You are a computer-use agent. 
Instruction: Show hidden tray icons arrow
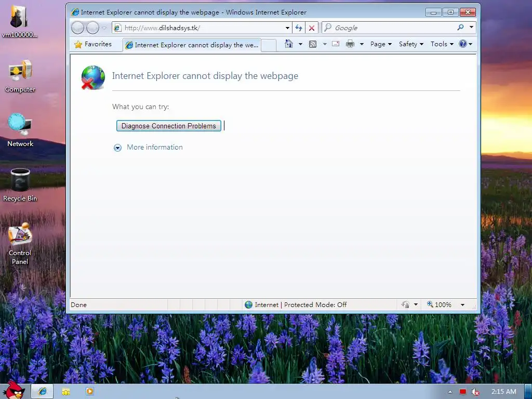[x=450, y=392]
